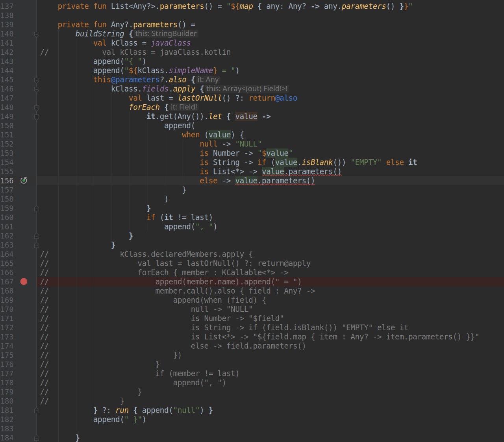Click the "EMPTY" string on line 154
This screenshot has width=504, height=442.
point(366,162)
